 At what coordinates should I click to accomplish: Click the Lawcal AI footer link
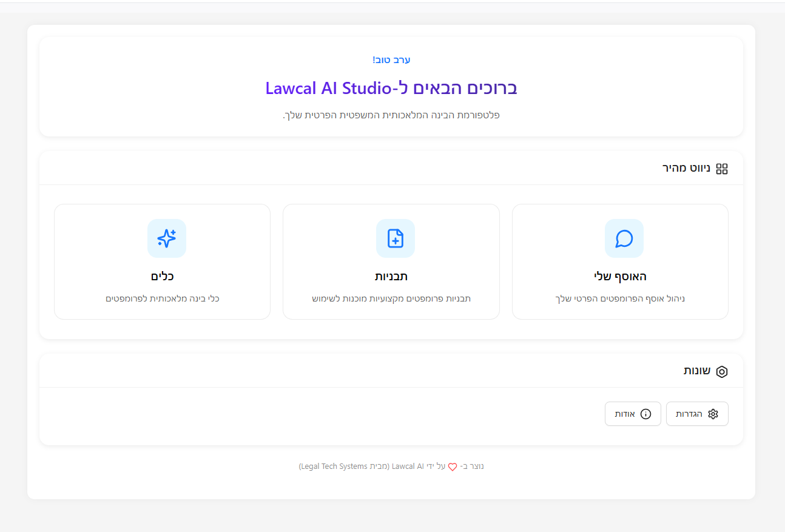(407, 466)
